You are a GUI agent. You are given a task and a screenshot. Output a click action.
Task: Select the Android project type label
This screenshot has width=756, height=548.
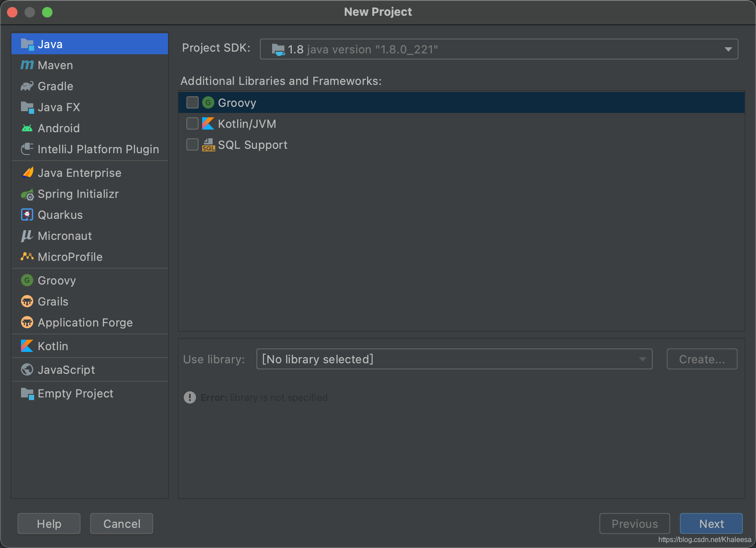click(59, 128)
